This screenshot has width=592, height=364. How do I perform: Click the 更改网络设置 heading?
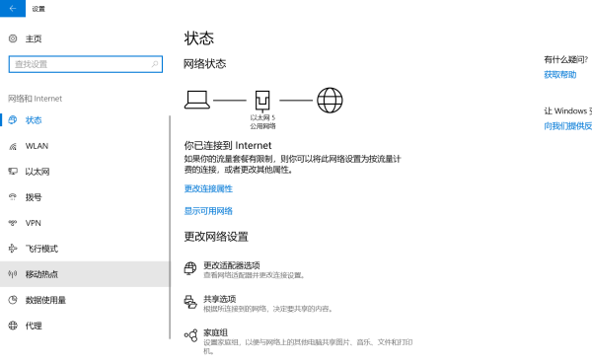click(216, 237)
